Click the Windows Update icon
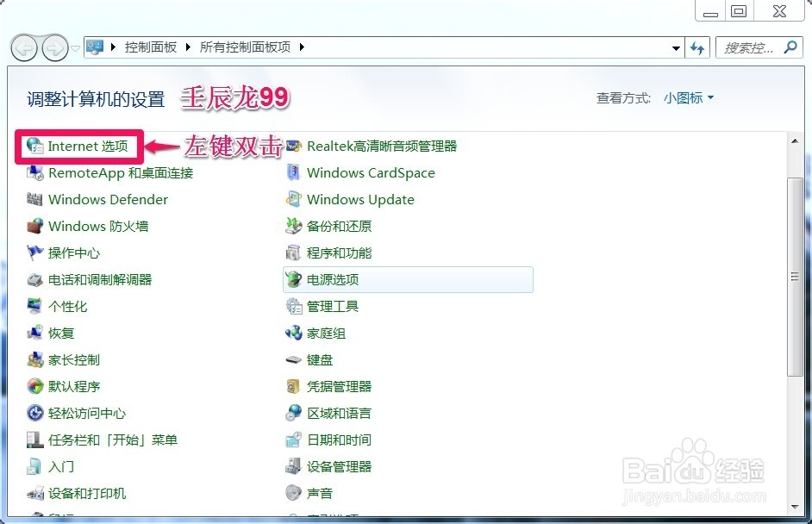Viewport: 812px width, 524px height. click(294, 199)
